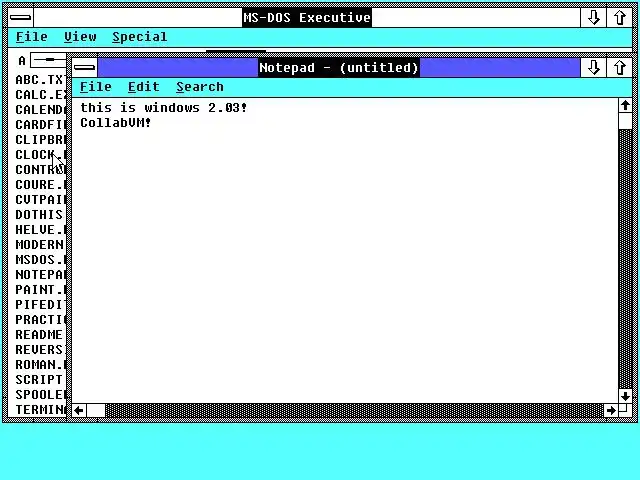
Task: Select DOTHIS file entry
Action: [x=39, y=215]
